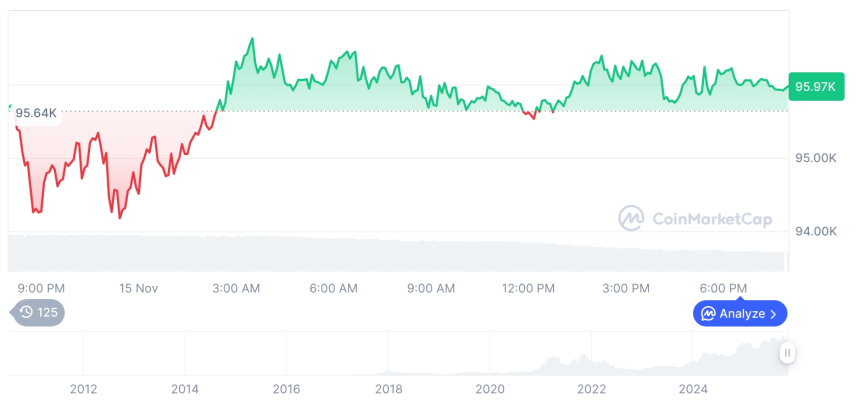Click the green 95.97K current price tag
Screen dimensions: 860x401
tap(815, 86)
